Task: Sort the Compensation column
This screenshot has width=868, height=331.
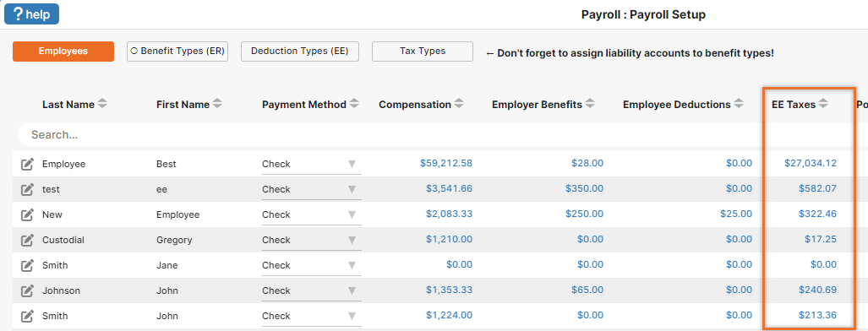Action: [x=459, y=104]
